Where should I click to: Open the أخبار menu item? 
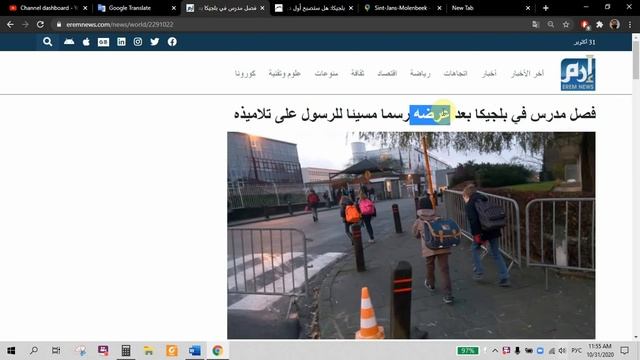click(489, 73)
